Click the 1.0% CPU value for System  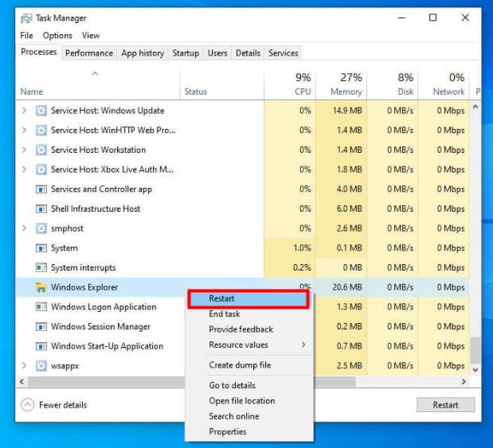pyautogui.click(x=302, y=248)
